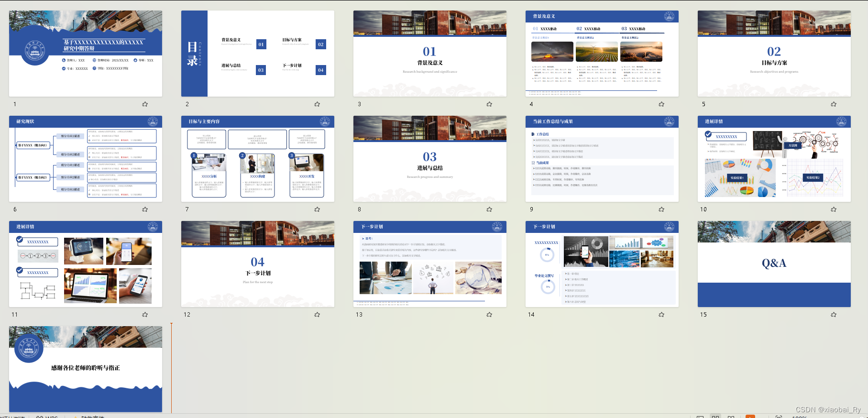This screenshot has height=418, width=868.
Task: Click the slide number label 6
Action: click(x=15, y=209)
